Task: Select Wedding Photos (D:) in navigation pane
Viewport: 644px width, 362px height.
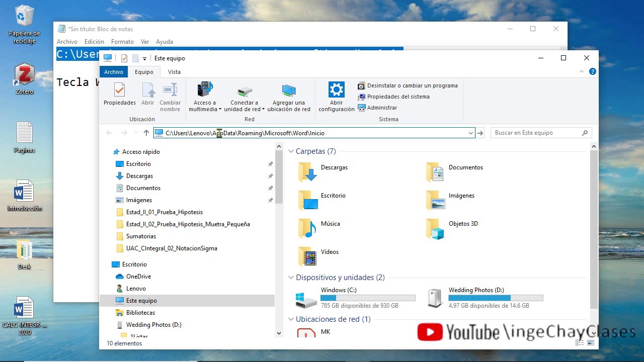Action: pyautogui.click(x=153, y=325)
